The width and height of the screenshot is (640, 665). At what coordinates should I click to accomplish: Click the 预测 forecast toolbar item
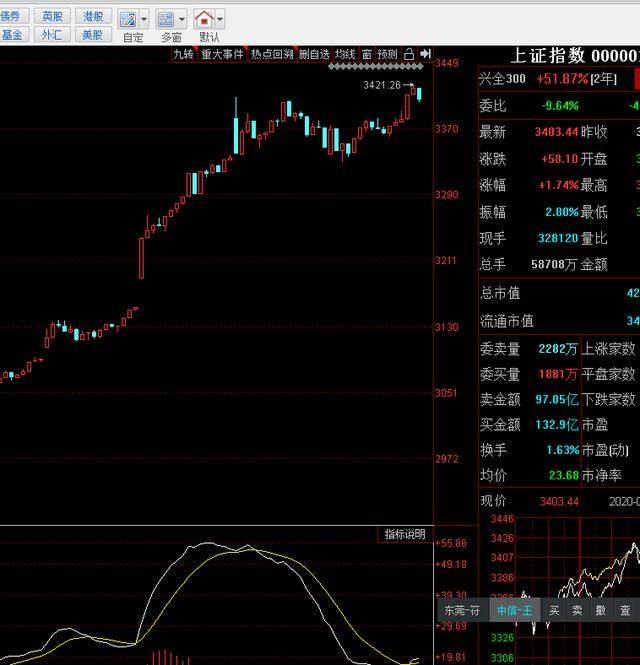click(x=387, y=54)
